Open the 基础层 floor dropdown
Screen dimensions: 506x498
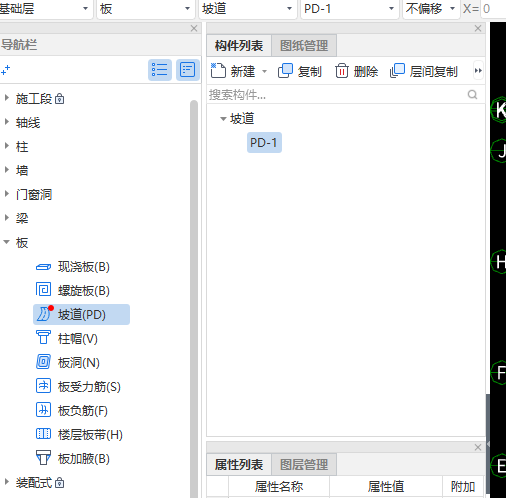(x=86, y=9)
